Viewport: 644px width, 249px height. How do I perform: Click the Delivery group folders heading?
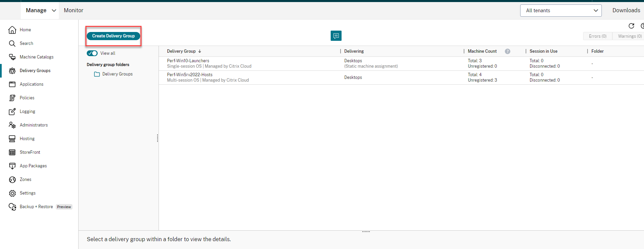pyautogui.click(x=108, y=65)
